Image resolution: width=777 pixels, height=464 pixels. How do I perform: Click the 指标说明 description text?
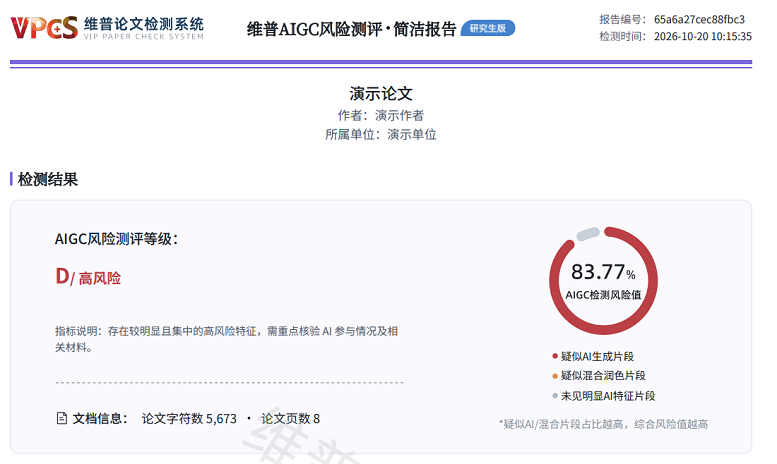(x=226, y=339)
